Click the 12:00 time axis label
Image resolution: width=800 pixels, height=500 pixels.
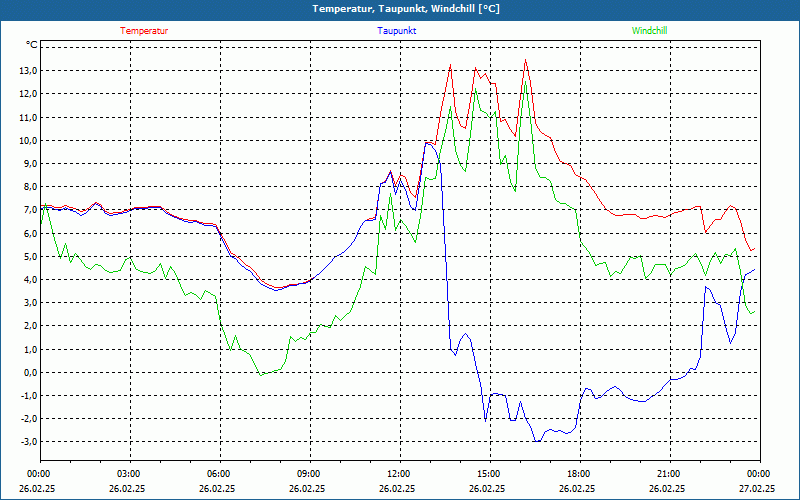click(x=400, y=473)
